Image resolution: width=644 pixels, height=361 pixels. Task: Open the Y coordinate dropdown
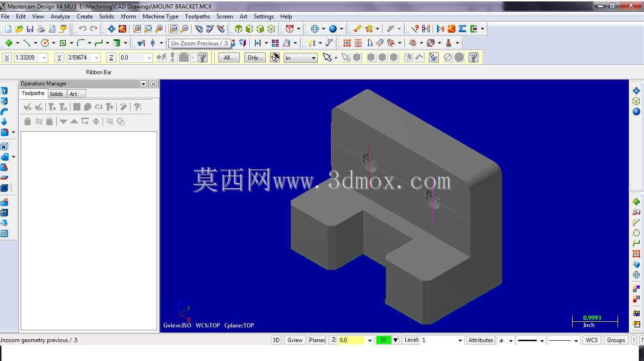coord(96,58)
